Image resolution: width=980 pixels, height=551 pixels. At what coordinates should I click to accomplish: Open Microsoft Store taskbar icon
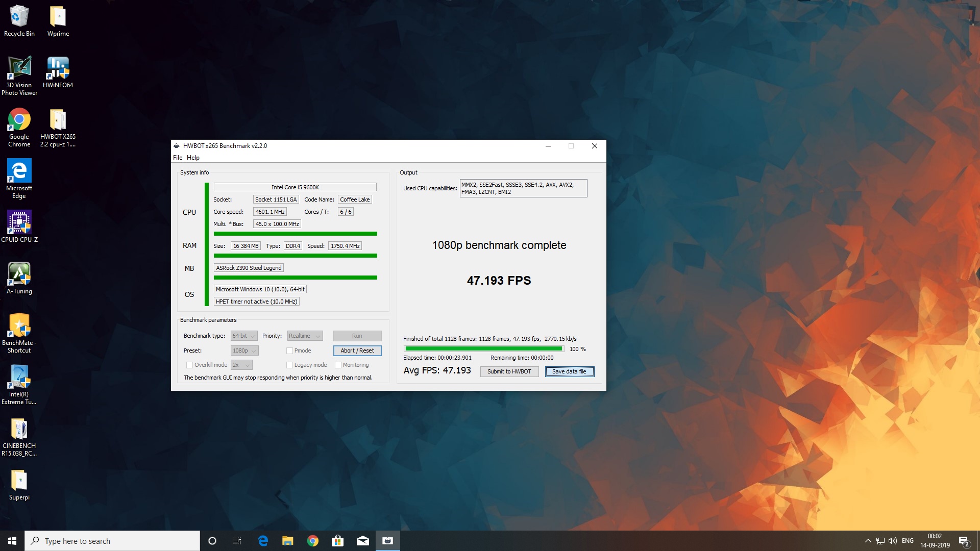pyautogui.click(x=337, y=541)
